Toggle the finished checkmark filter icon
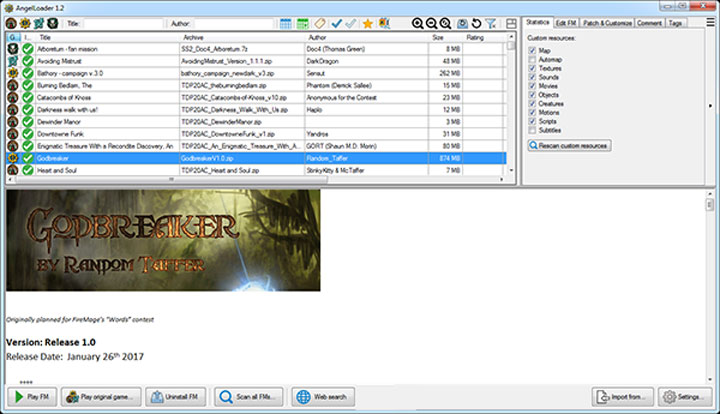720x414 pixels. click(338, 22)
